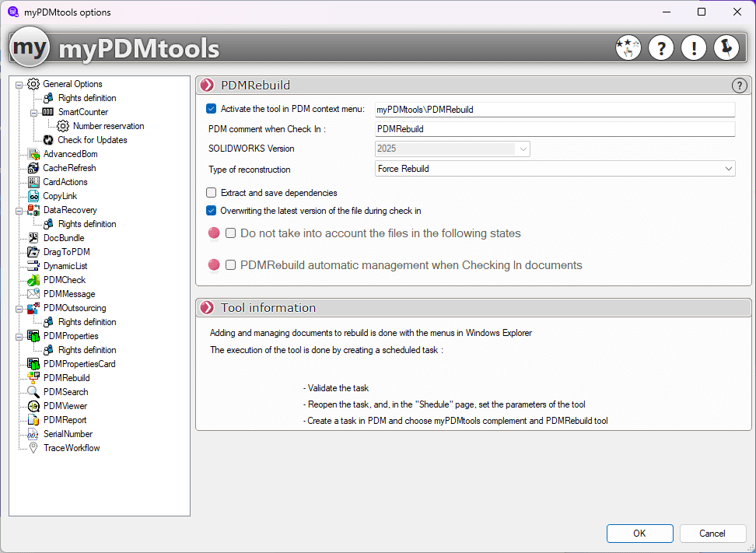Enable Extract and save dependencies
The height and width of the screenshot is (553, 756).
point(211,193)
